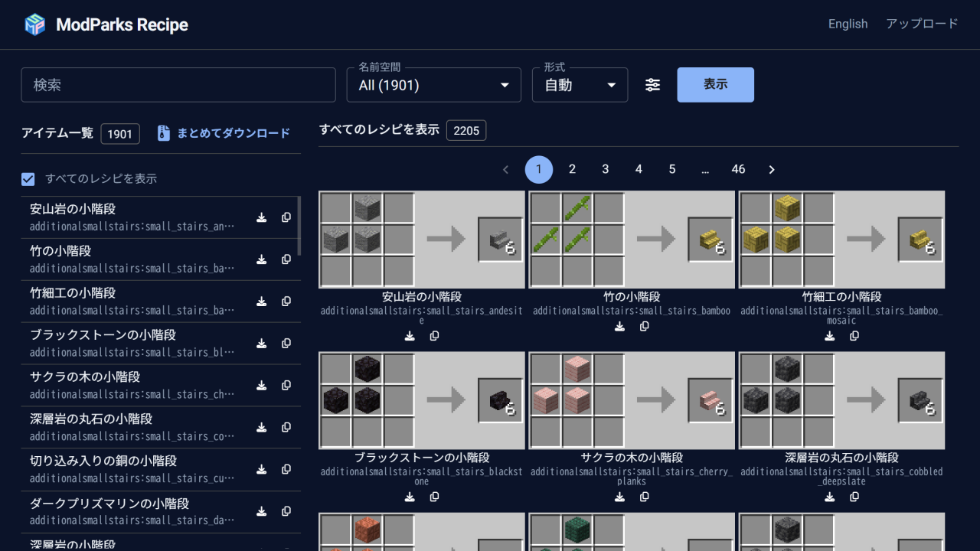Copy the サクラの木の小階段 recipe card

(645, 497)
